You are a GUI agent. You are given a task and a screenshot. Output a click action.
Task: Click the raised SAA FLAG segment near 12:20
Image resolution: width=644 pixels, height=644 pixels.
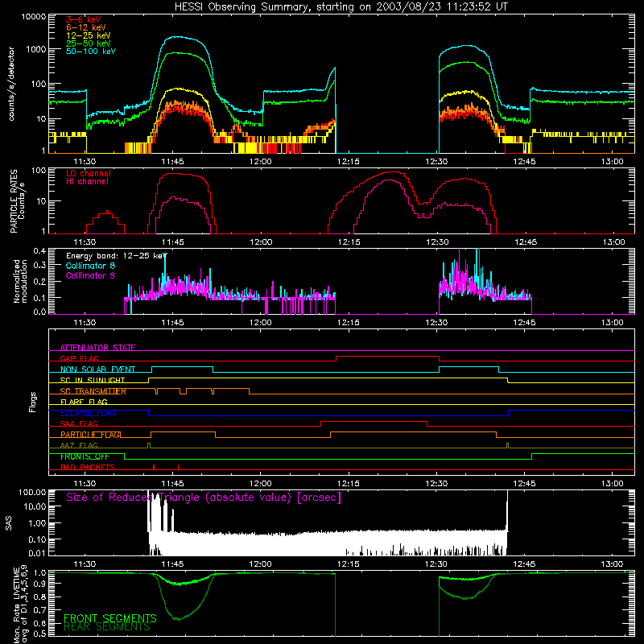coord(374,421)
